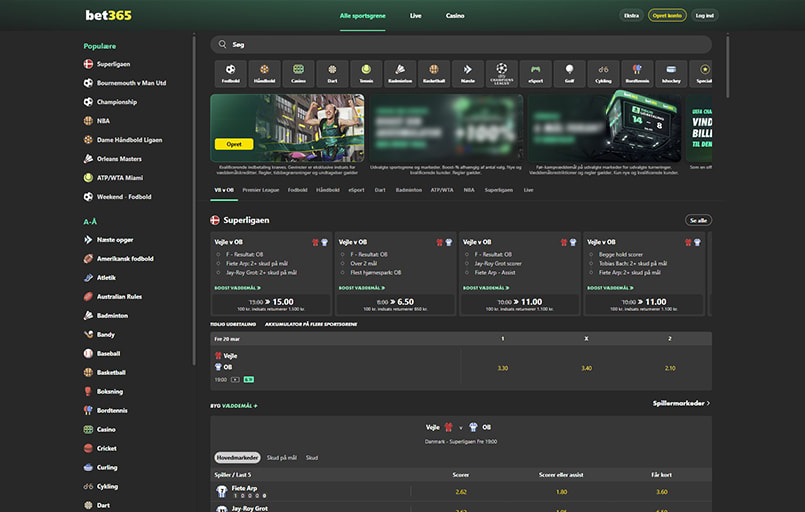This screenshot has height=512, width=805.
Task: Open Orleans Masters in the sidebar
Action: point(119,159)
